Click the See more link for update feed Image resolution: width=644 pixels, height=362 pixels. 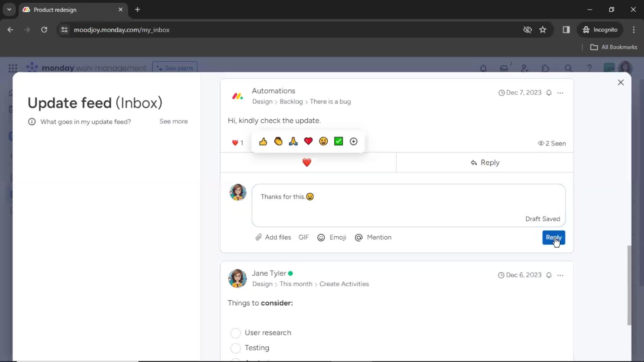[x=174, y=121]
